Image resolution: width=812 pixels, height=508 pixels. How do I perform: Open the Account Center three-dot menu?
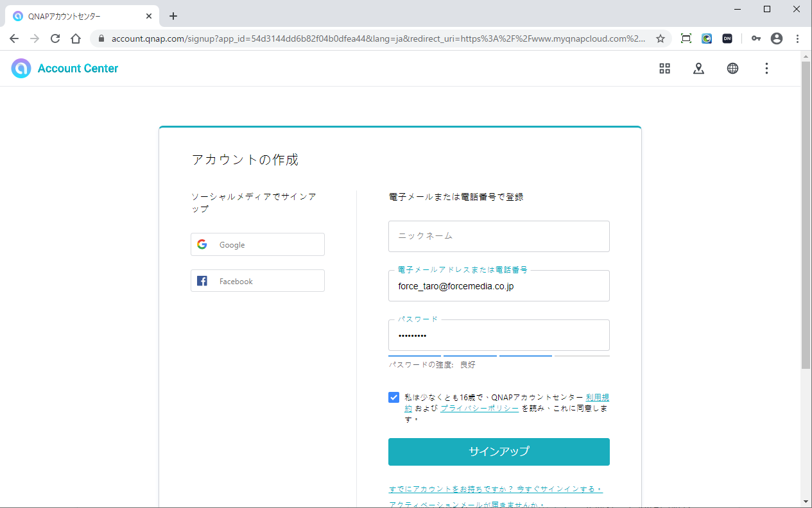pos(766,69)
